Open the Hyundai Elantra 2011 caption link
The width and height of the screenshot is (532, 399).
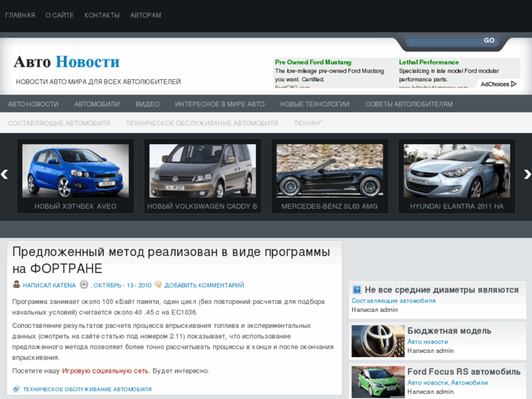[457, 206]
